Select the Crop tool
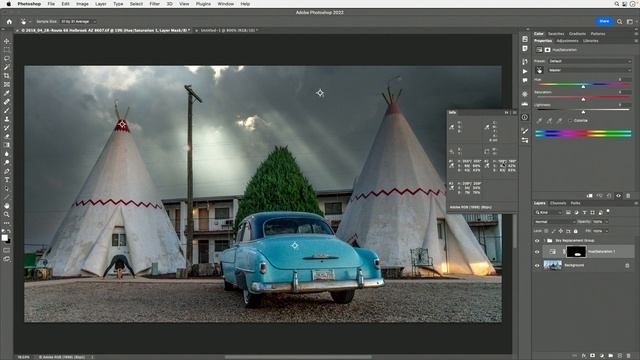This screenshot has width=640, height=360. [x=7, y=76]
